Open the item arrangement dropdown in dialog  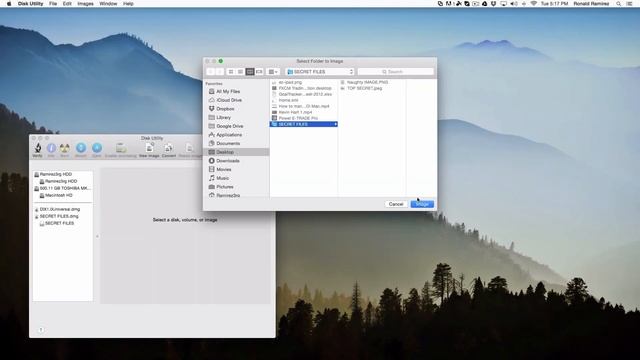273,72
